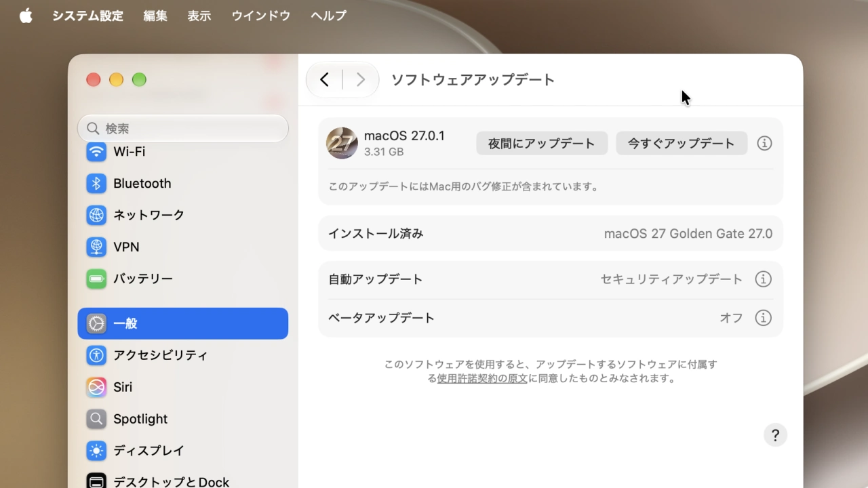
Task: Click the バグ修正 update description text
Action: pos(465,186)
